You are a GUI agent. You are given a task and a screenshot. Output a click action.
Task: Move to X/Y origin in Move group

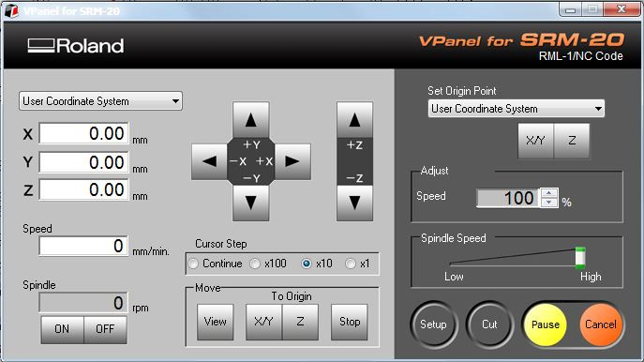pos(263,322)
